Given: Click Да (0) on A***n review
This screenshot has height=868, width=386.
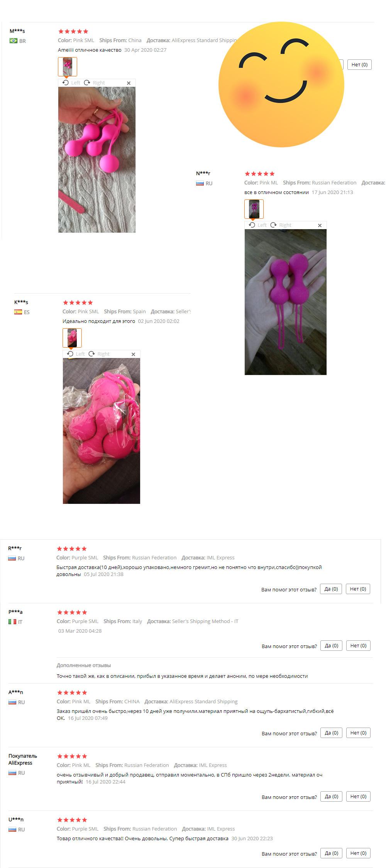Looking at the screenshot, I should 332,733.
